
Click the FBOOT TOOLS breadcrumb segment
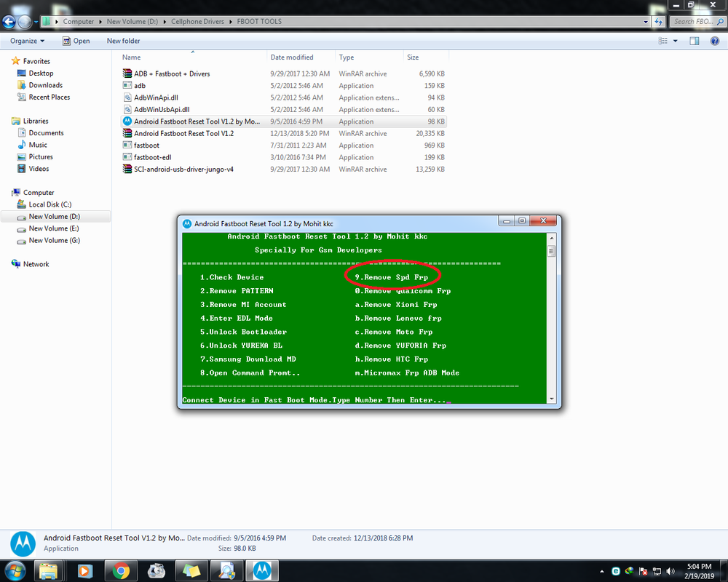(x=259, y=22)
